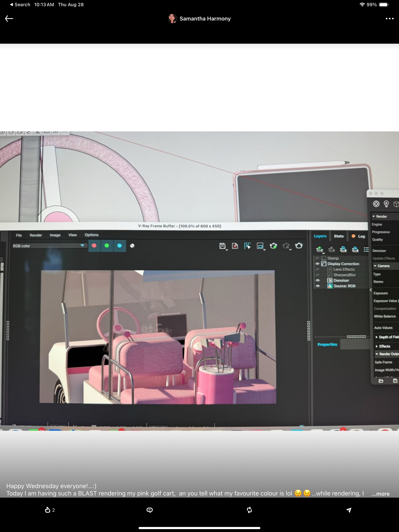Hide the Display Correction layer eye
399x532 pixels.
coord(317,264)
